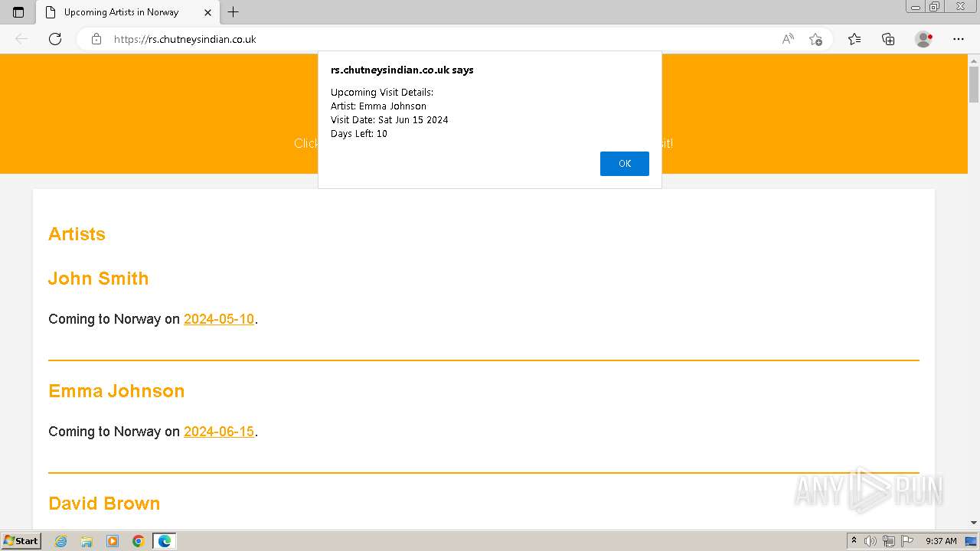Open the browser profile avatar
Viewport: 980px width, 551px height.
[x=924, y=39]
